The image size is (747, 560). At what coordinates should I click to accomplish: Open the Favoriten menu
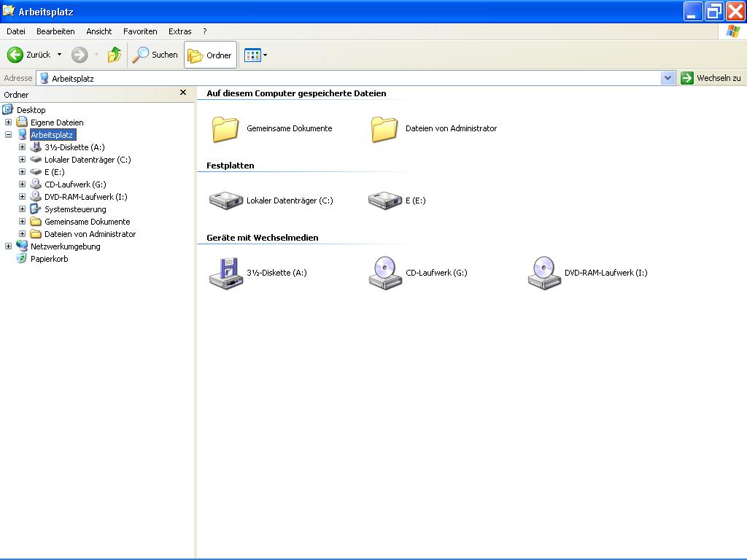click(140, 31)
